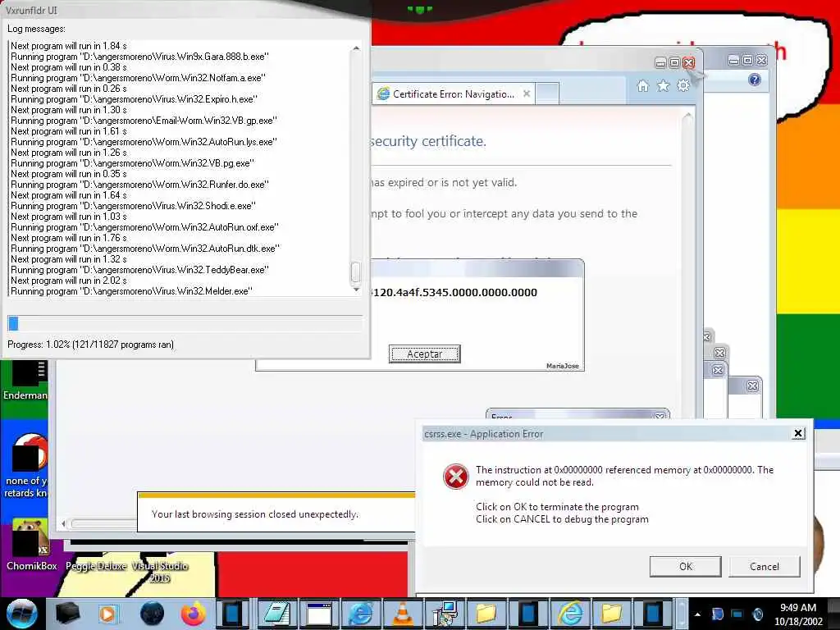Viewport: 840px width, 630px height.
Task: Open the Visual Studio 2015 desktop shortcut
Action: 160,572
